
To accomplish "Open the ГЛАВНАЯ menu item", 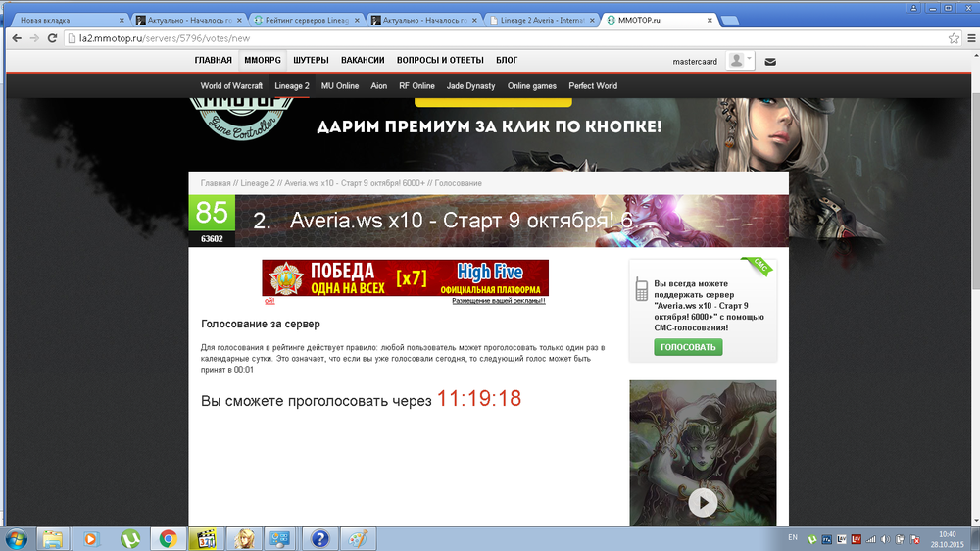I will point(213,60).
